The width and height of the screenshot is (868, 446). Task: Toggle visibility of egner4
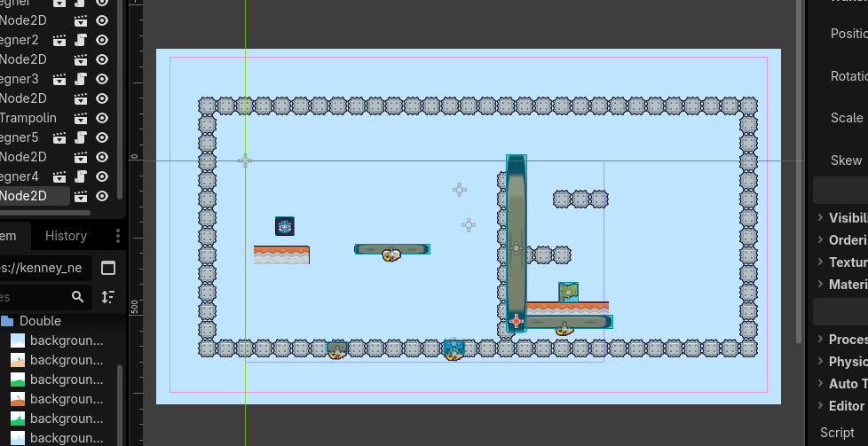pyautogui.click(x=102, y=176)
